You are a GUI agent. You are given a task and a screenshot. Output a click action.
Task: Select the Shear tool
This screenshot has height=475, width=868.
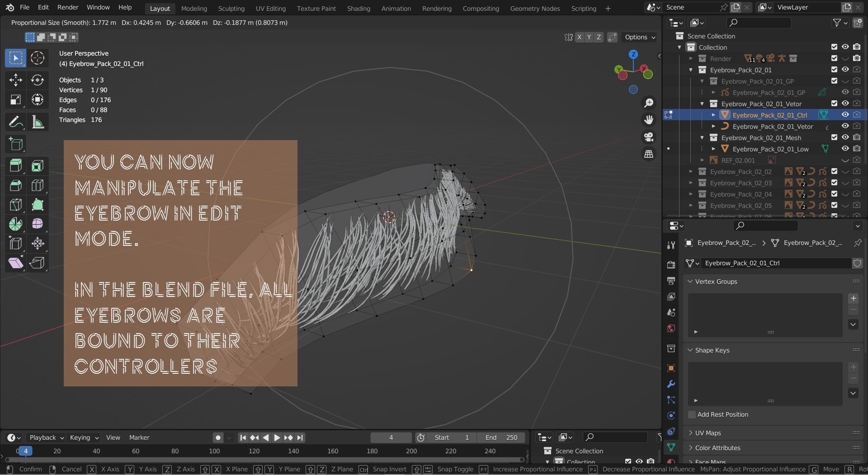[x=15, y=263]
